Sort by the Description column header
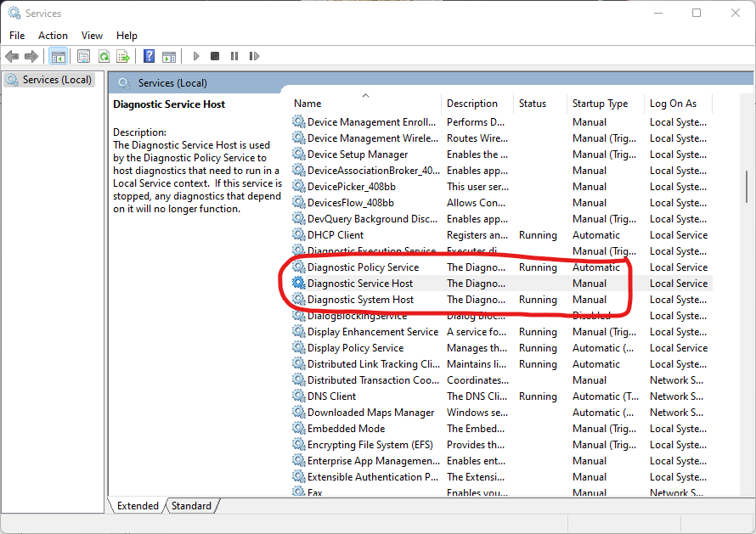The width and height of the screenshot is (756, 534). 477,103
